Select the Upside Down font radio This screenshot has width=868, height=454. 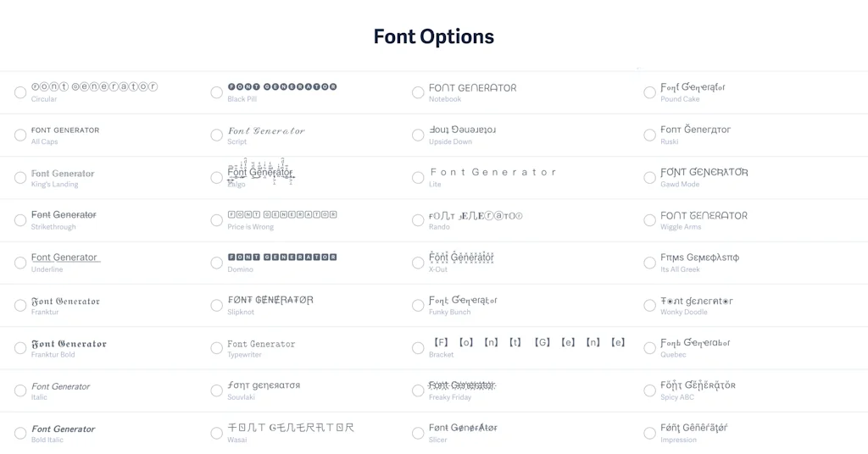[x=418, y=136]
